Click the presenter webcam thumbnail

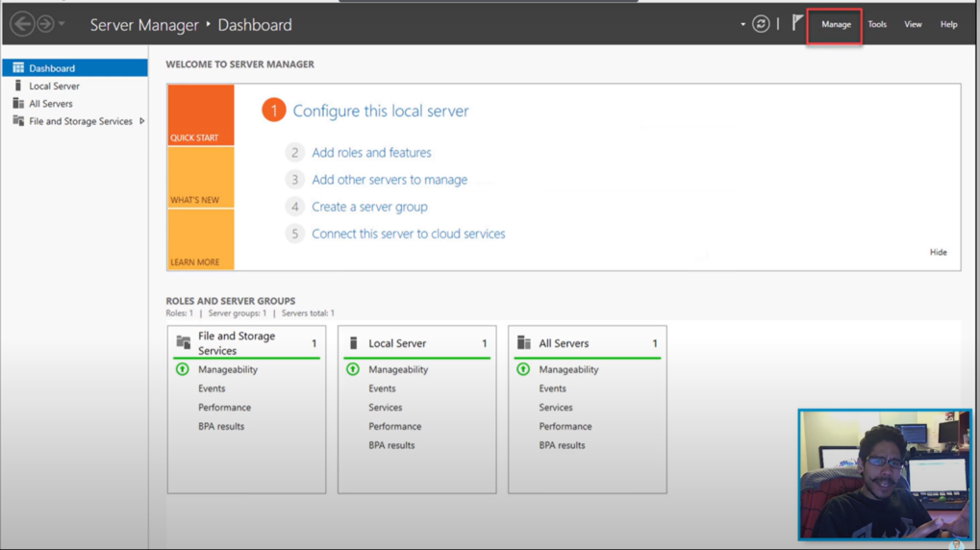click(x=885, y=474)
